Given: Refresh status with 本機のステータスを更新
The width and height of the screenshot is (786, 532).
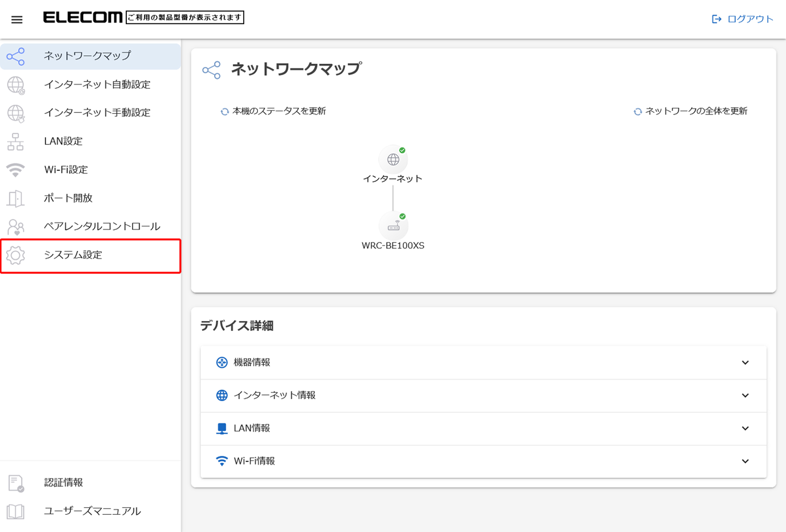Looking at the screenshot, I should point(274,112).
